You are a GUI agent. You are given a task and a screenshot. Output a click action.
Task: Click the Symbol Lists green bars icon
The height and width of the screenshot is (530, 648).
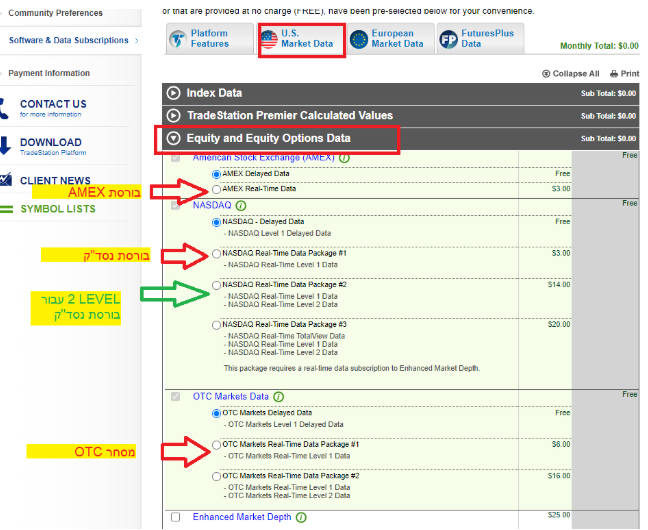click(7, 209)
